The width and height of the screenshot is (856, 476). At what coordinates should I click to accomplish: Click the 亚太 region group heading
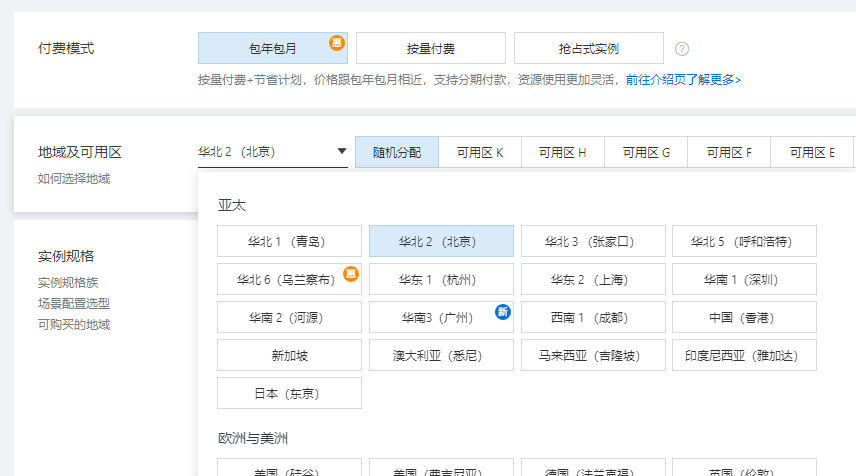click(232, 205)
